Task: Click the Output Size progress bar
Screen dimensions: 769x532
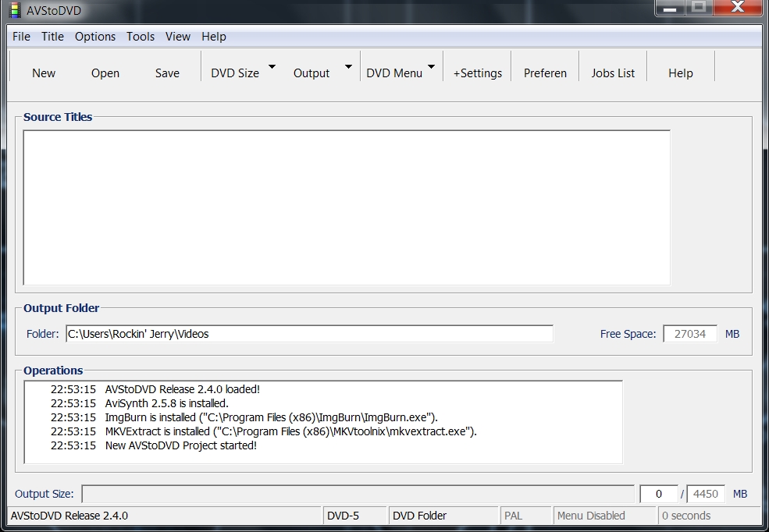Action: click(x=358, y=494)
